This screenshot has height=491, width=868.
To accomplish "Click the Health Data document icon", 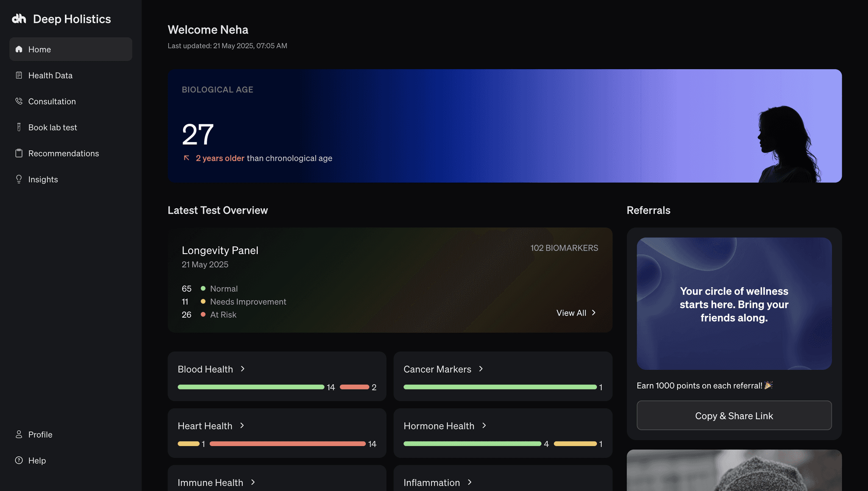I will tap(19, 75).
